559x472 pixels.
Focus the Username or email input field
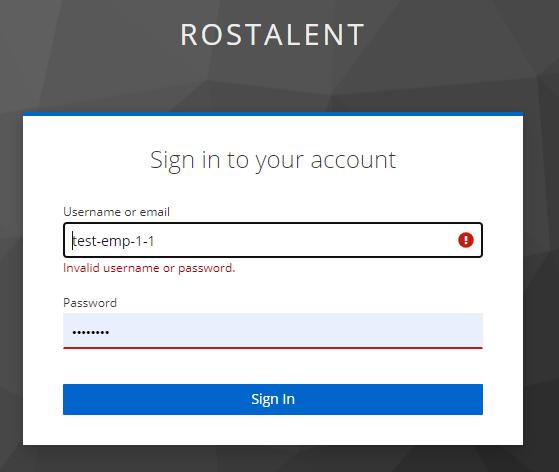[273, 240]
